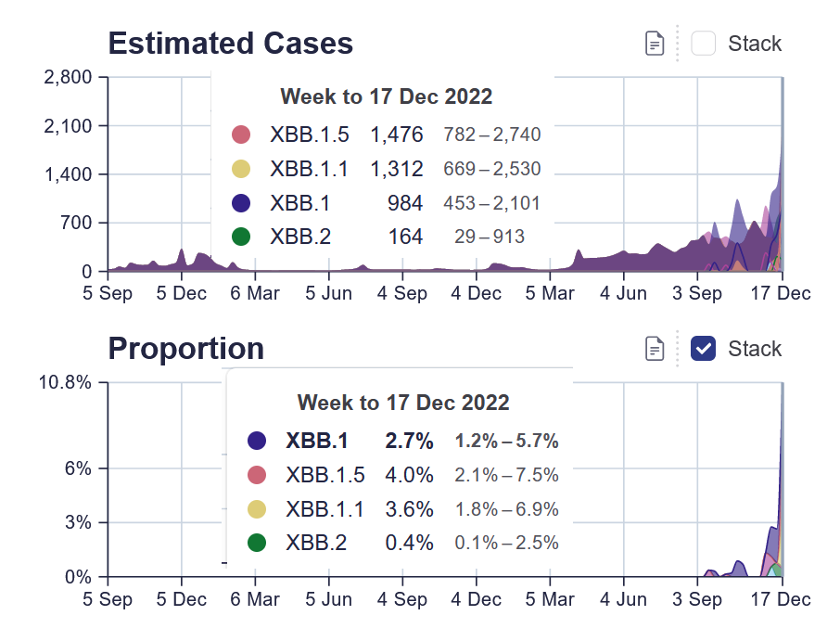Click the copy-data icon beside Proportion

tap(654, 349)
